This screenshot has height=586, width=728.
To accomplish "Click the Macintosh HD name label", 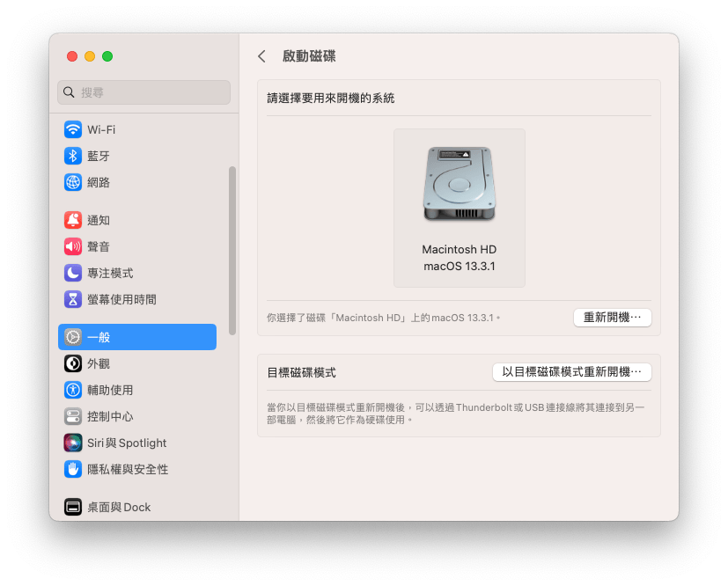I will click(x=460, y=249).
